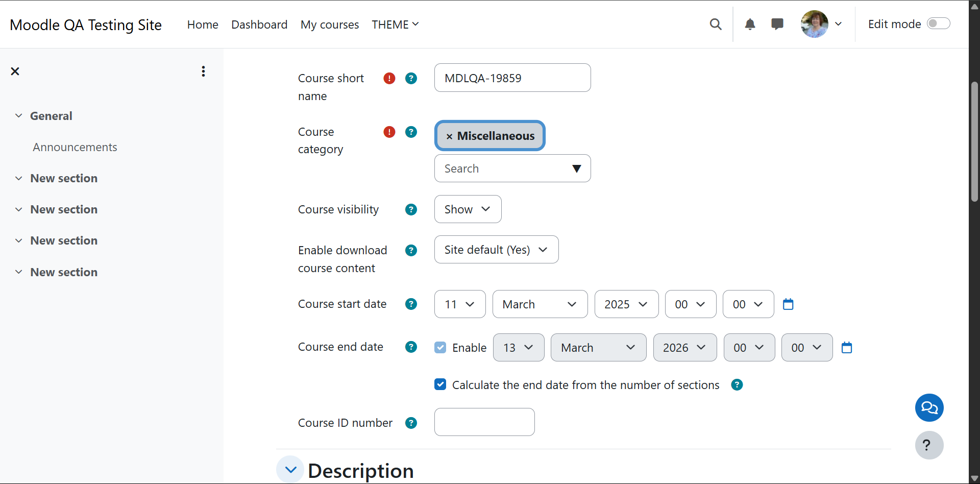This screenshot has width=980, height=484.
Task: Open Course visibility Show dropdown
Action: coord(468,209)
